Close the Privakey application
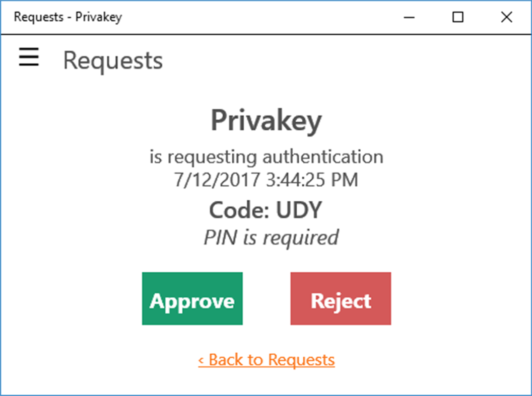Image resolution: width=532 pixels, height=396 pixels. click(x=506, y=17)
